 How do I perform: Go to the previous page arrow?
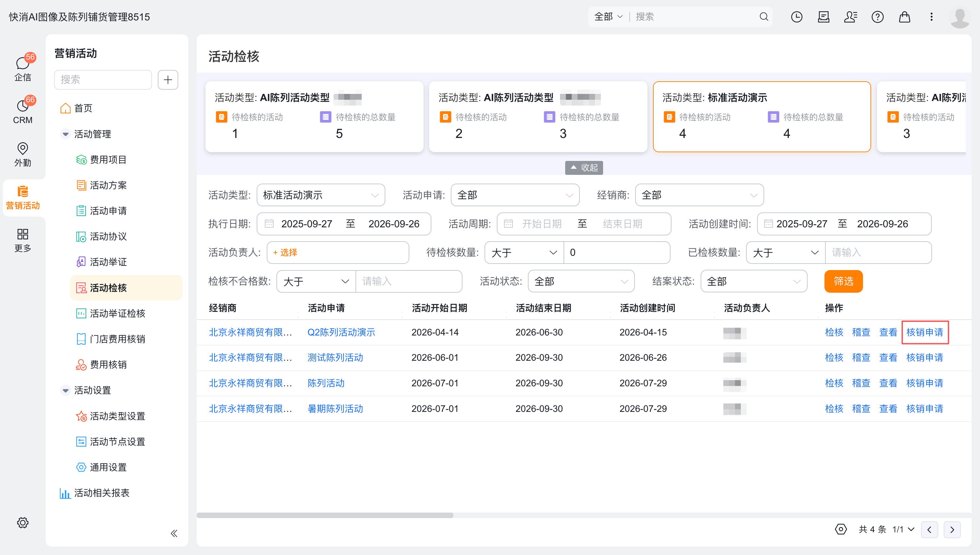(929, 529)
